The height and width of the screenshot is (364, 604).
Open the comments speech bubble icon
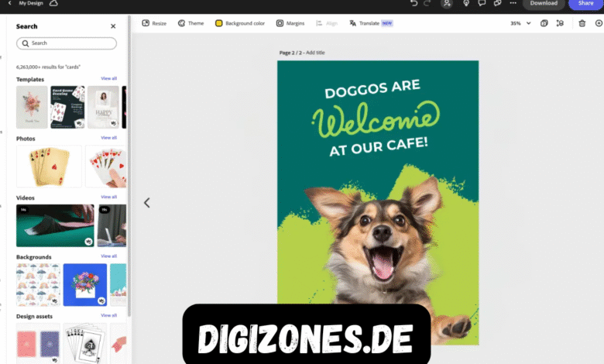(x=482, y=4)
